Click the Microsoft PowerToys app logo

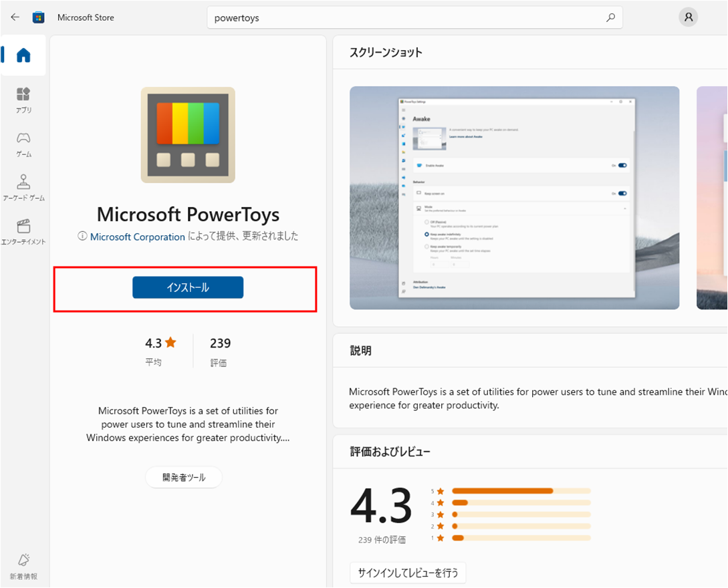(x=188, y=134)
